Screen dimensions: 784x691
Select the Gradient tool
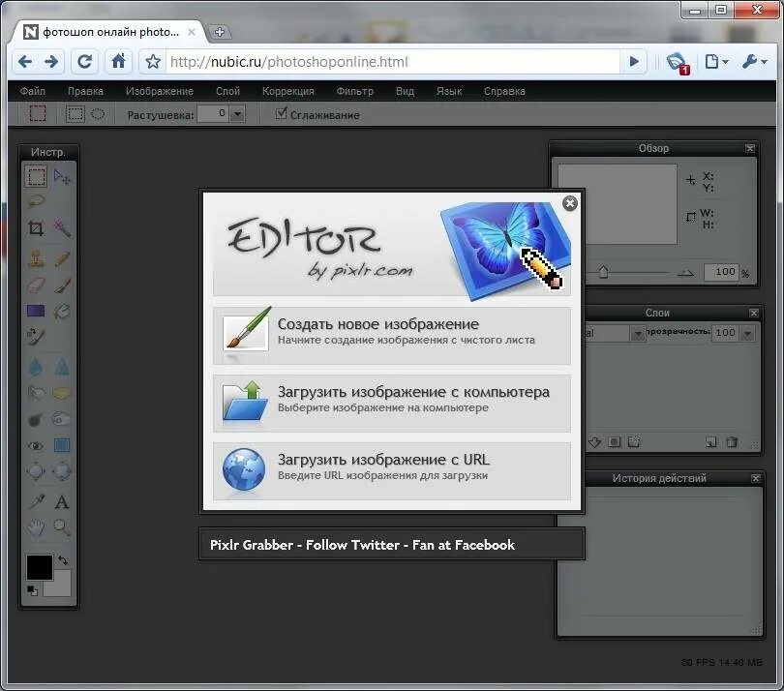click(x=36, y=311)
